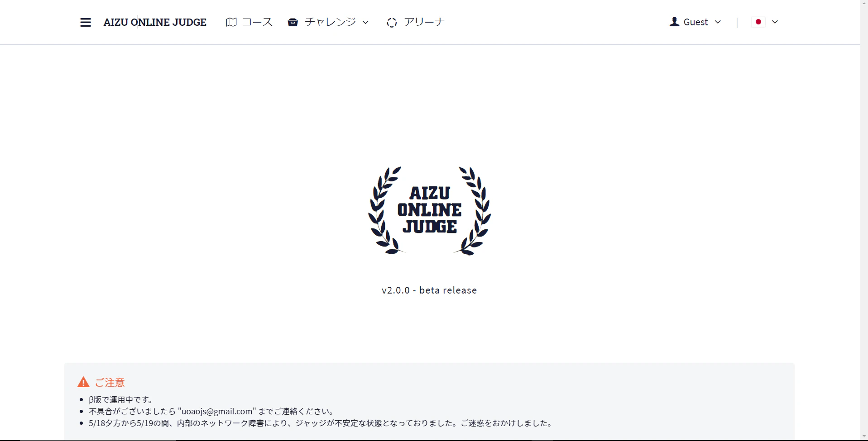
Task: Click the challenge box icon
Action: [293, 22]
